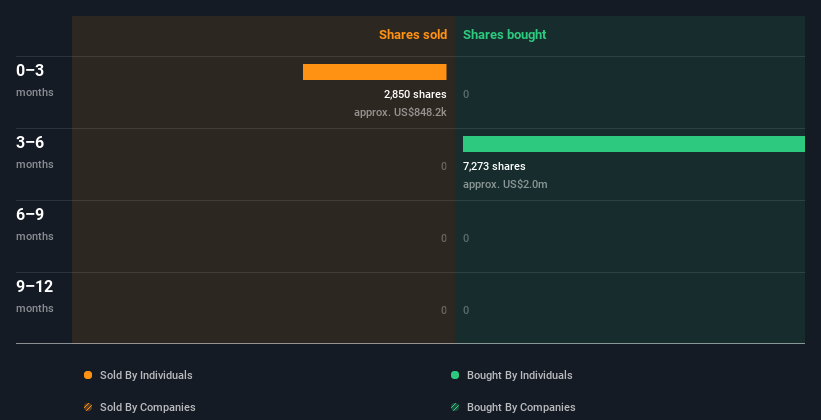
Task: Click the zero bought value in 0–3 months row
Action: [466, 94]
